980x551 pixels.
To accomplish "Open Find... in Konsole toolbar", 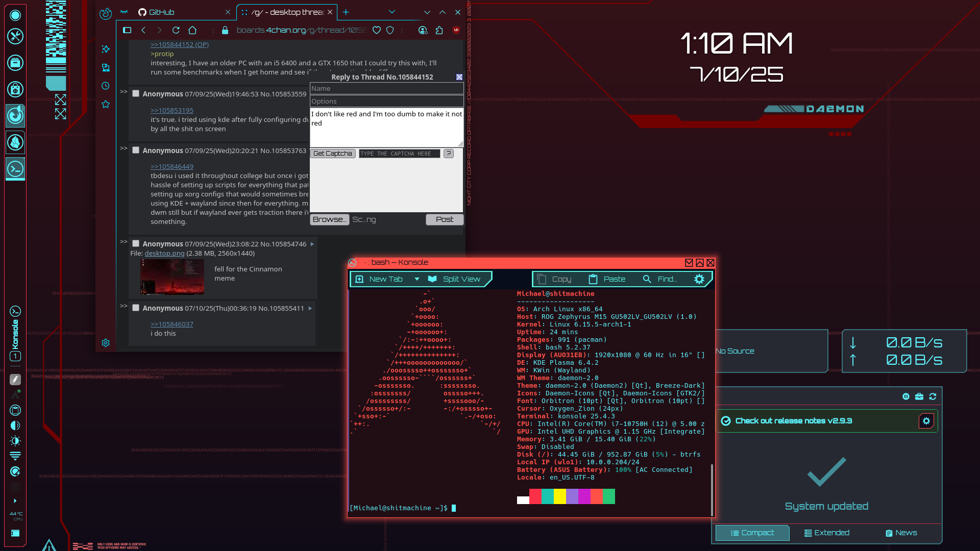I will click(x=660, y=279).
